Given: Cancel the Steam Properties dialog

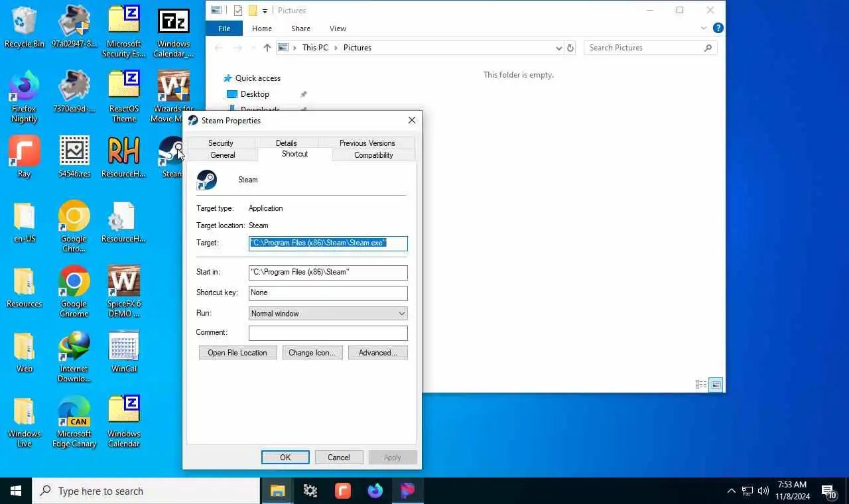Looking at the screenshot, I should tap(338, 458).
